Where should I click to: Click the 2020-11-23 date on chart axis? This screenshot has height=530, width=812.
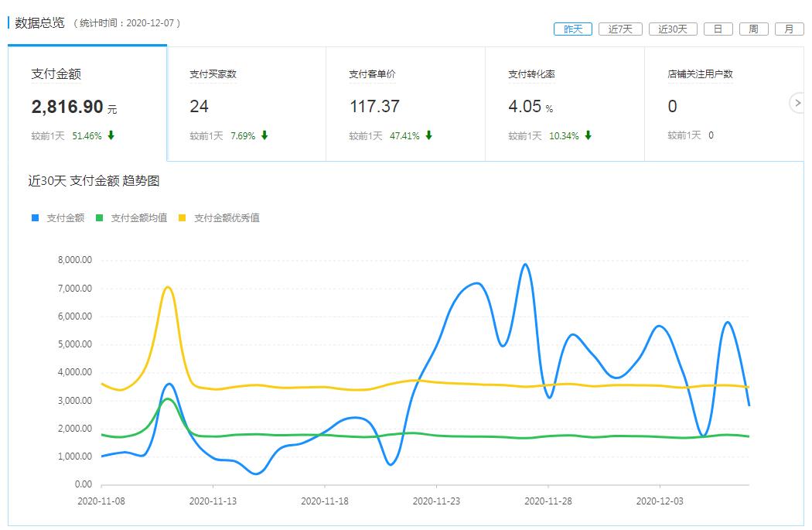pyautogui.click(x=436, y=501)
